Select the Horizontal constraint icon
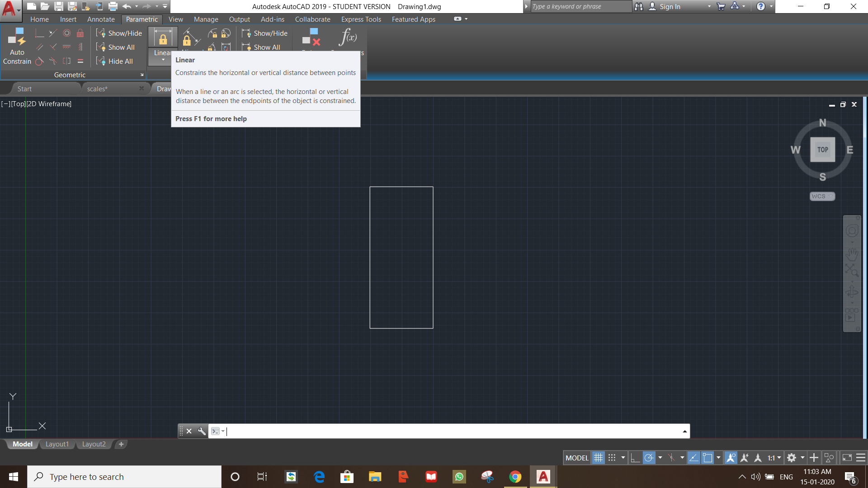The image size is (868, 488). coord(67,47)
